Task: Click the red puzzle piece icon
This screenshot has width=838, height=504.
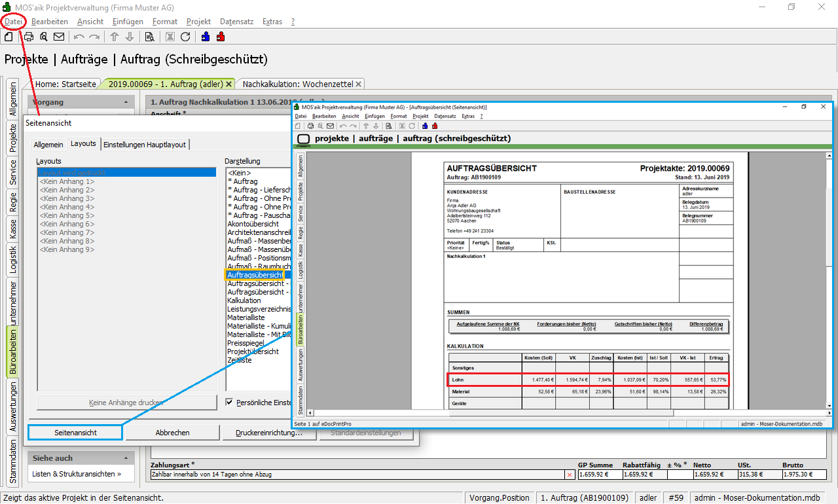Action: (221, 37)
